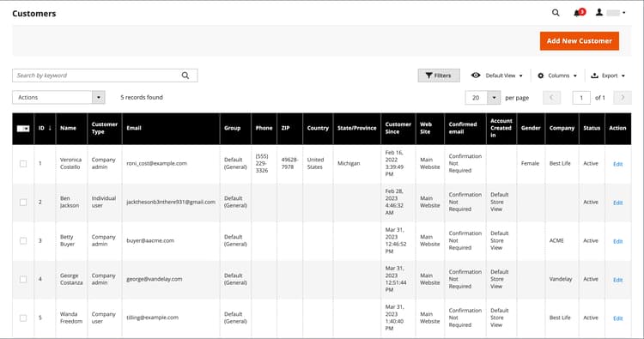
Task: Check the Wanda Freedom row checkbox
Action: [23, 318]
